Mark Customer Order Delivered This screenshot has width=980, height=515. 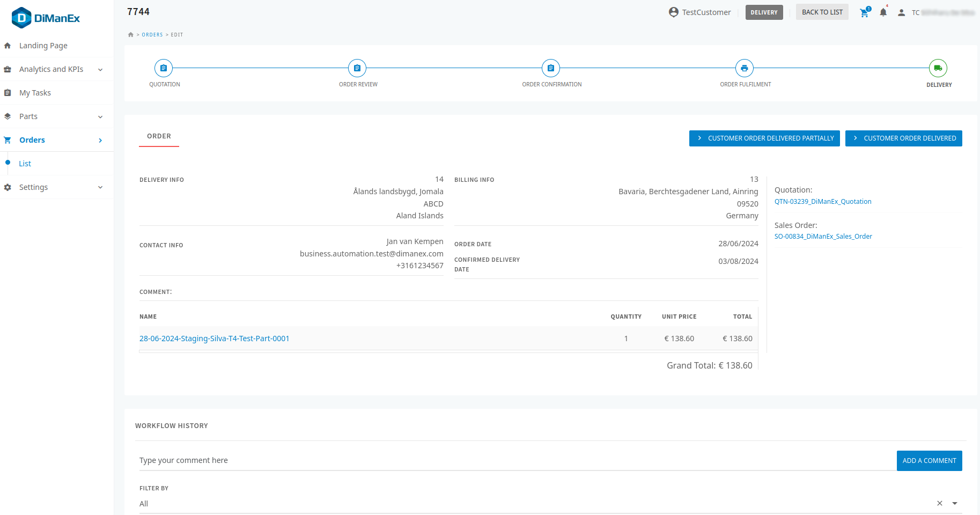tap(903, 138)
